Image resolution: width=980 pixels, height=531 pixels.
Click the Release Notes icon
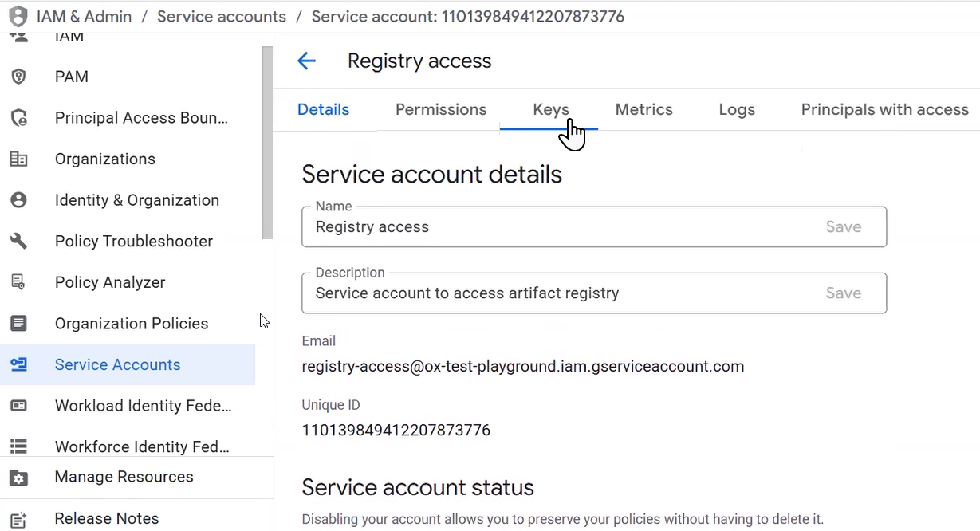coord(18,519)
